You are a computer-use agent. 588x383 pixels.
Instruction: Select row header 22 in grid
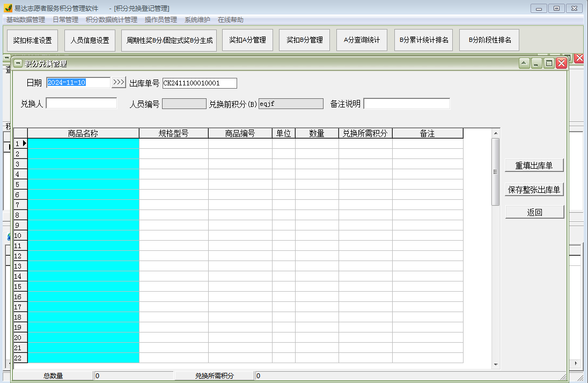20,358
